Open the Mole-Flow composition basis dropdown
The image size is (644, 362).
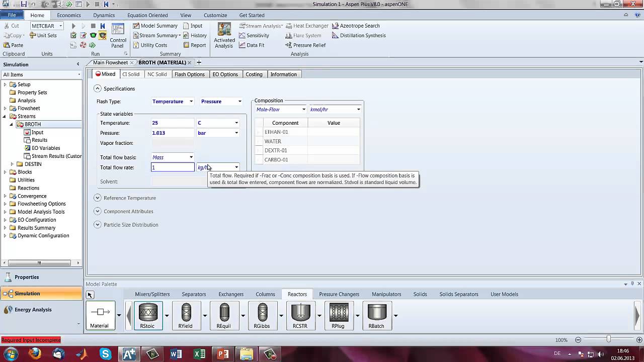pyautogui.click(x=303, y=110)
